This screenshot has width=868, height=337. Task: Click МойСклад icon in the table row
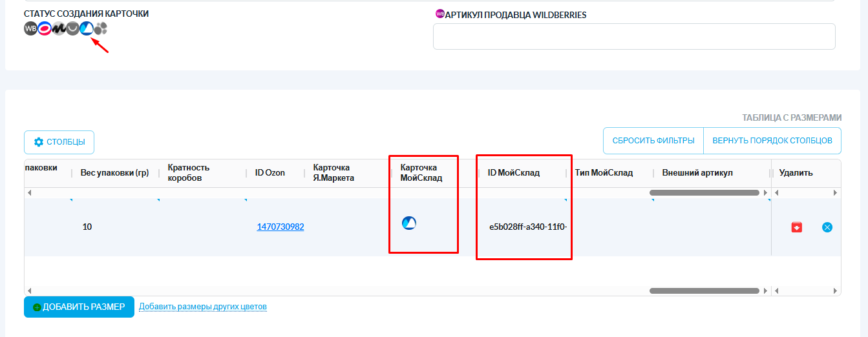(x=408, y=223)
